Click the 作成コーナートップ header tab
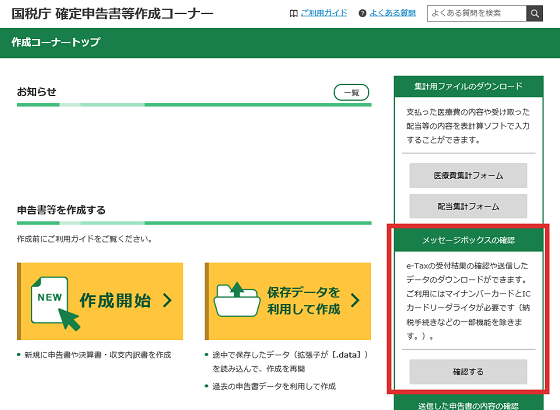The image size is (560, 410). 56,42
